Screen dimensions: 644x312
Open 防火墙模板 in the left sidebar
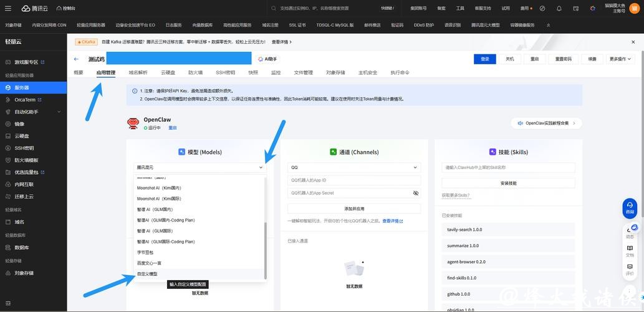tap(26, 160)
